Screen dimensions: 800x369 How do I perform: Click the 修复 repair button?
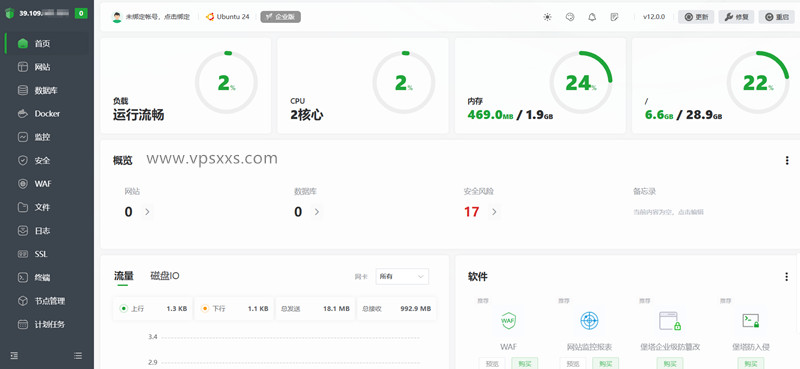tap(736, 17)
